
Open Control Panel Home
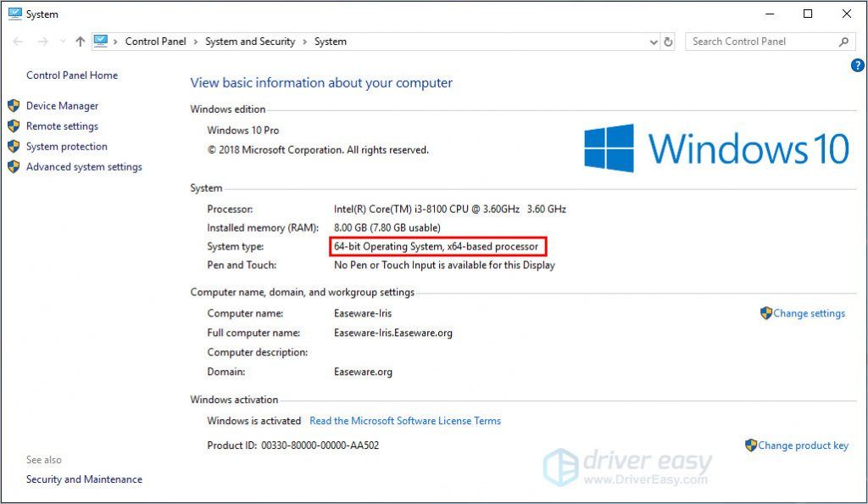coord(72,76)
